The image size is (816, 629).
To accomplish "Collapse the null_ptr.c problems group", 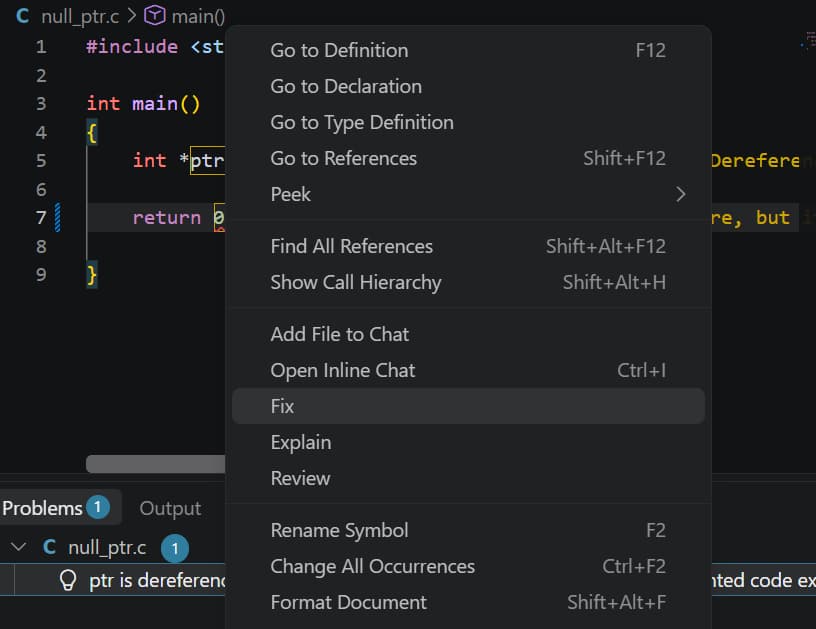I will (19, 547).
